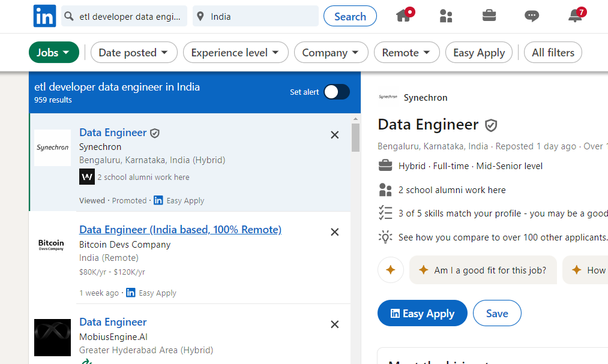Go to Home feed icon

click(x=405, y=16)
